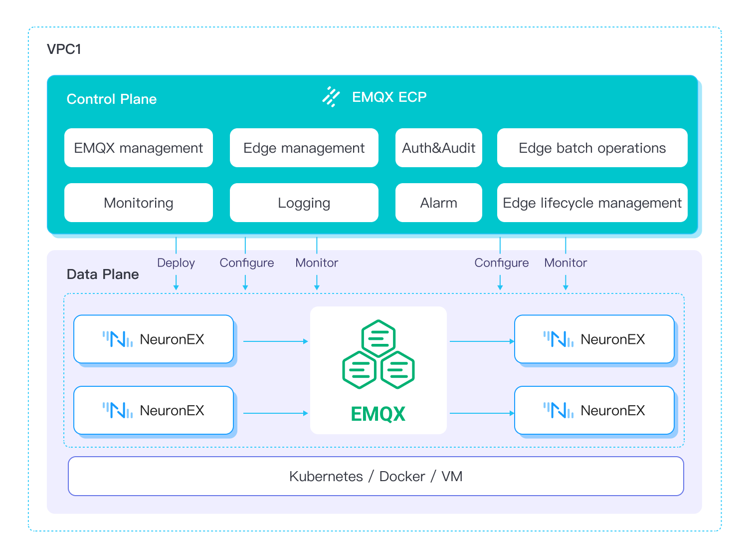Click the NeuronEX icon in the upper-right node
This screenshot has height=558, width=756.
(x=558, y=339)
